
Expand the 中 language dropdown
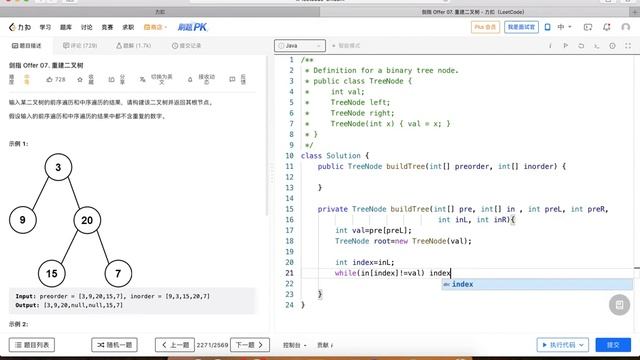(x=564, y=27)
